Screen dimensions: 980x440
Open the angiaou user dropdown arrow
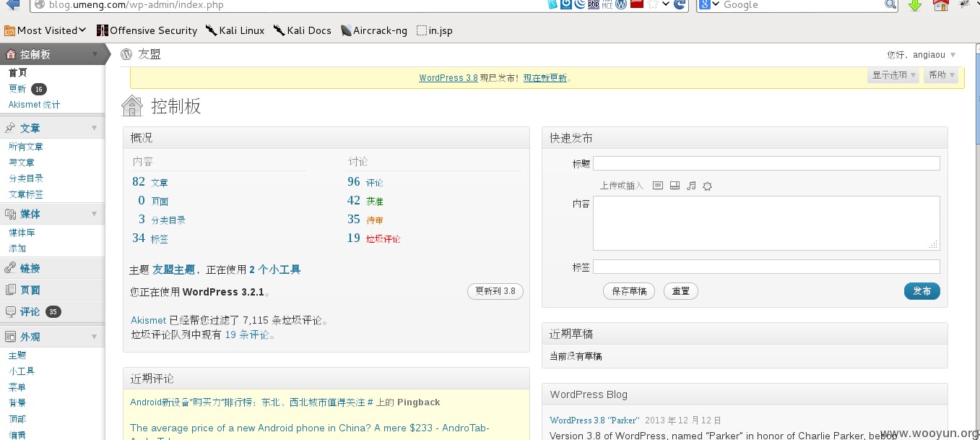(953, 55)
